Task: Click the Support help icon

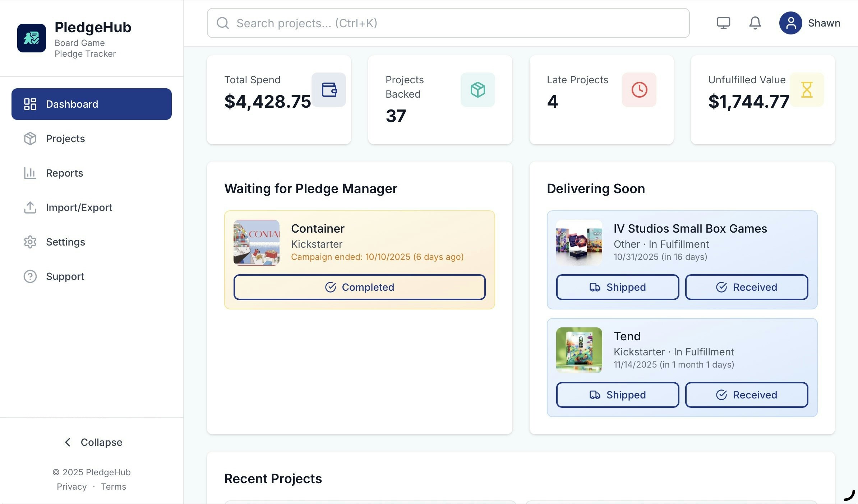Action: pyautogui.click(x=30, y=276)
